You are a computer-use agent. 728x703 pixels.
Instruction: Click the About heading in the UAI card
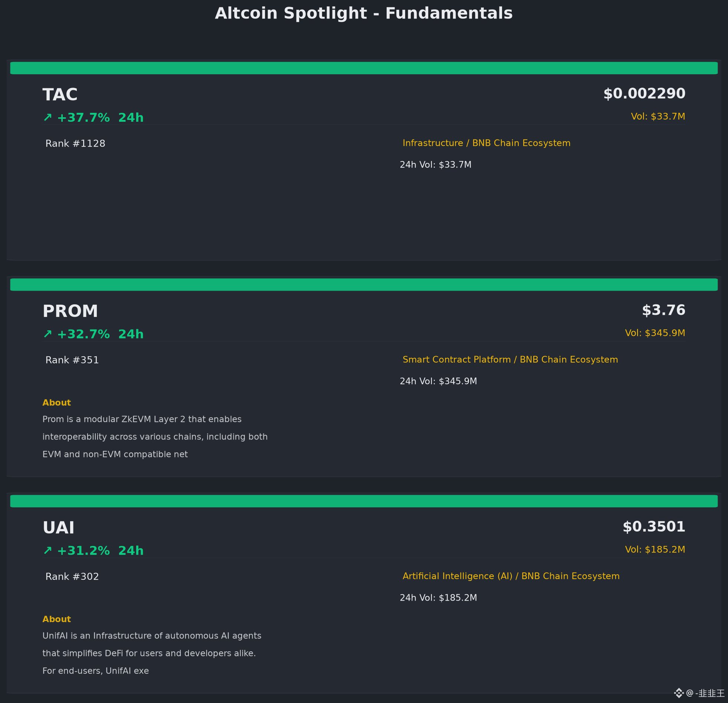pyautogui.click(x=56, y=619)
